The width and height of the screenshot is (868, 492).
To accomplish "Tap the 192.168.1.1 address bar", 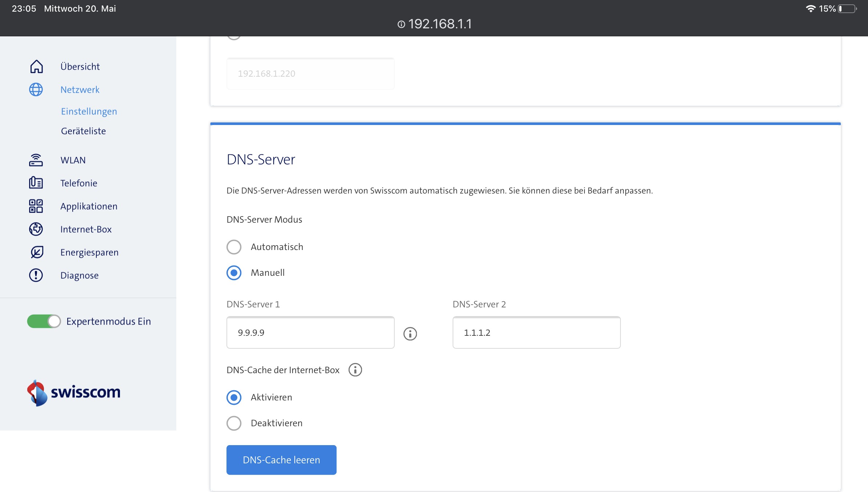I will 434,24.
